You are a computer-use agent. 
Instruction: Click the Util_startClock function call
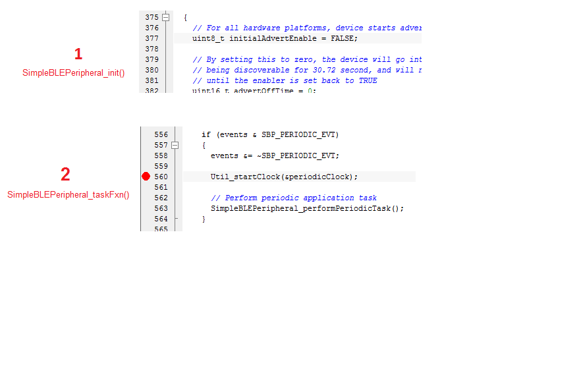244,176
